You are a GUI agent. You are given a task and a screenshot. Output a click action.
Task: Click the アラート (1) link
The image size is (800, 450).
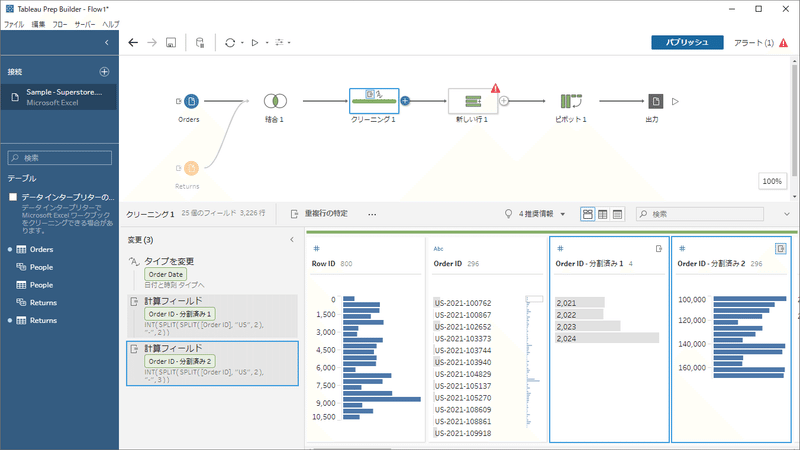(754, 43)
